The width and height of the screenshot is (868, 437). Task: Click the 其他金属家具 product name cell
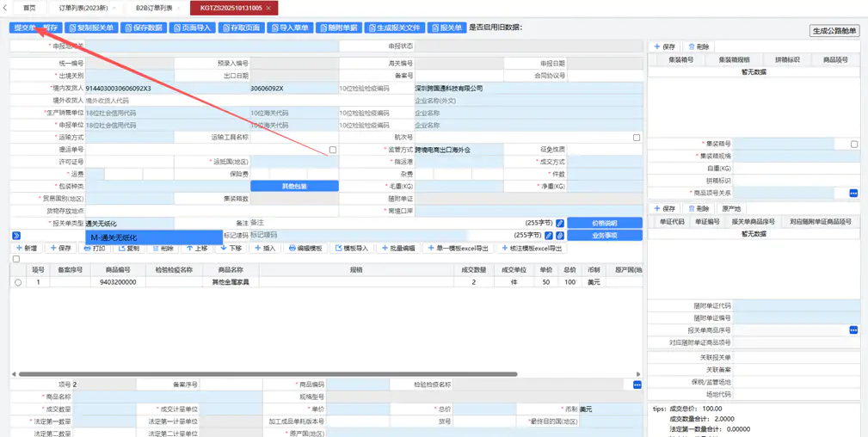tap(231, 282)
